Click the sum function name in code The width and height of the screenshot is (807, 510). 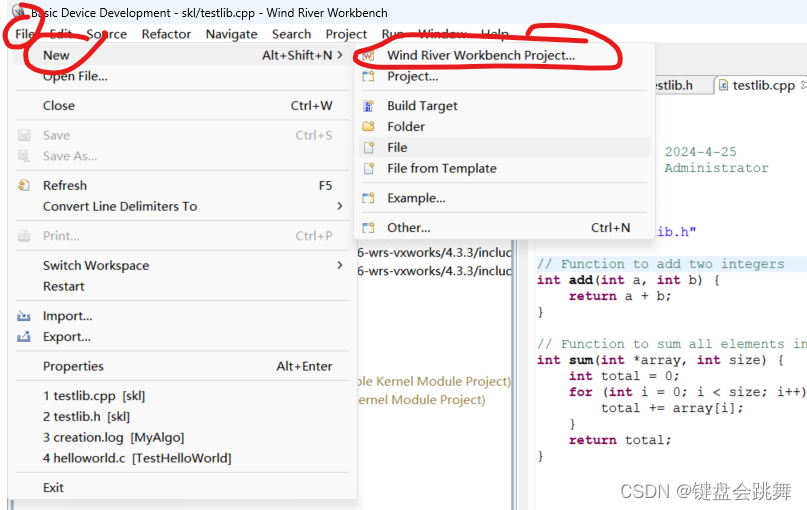(x=581, y=360)
